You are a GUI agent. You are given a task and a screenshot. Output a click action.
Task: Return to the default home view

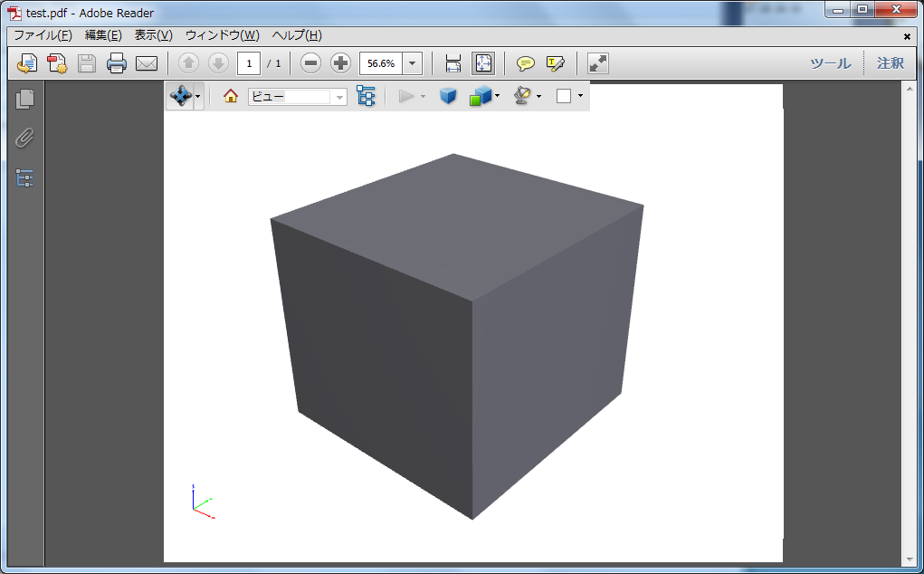(231, 96)
